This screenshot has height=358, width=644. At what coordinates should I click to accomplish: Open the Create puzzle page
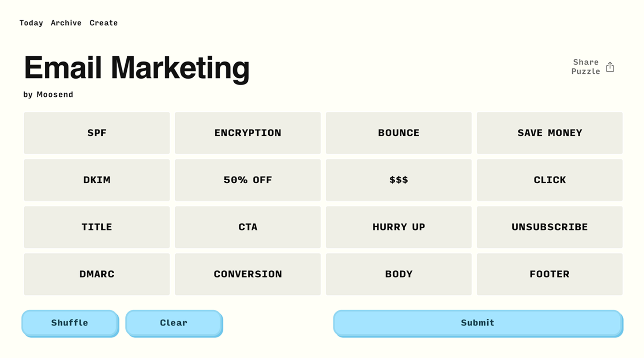(x=104, y=23)
